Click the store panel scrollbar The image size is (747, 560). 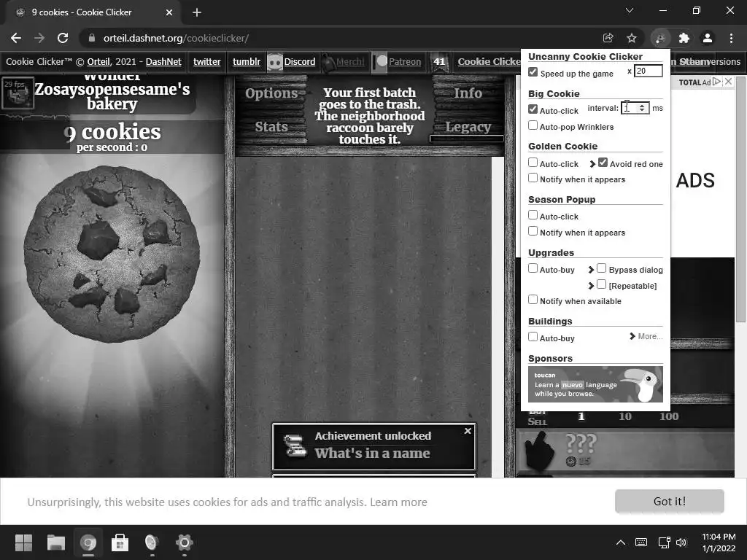(x=741, y=200)
